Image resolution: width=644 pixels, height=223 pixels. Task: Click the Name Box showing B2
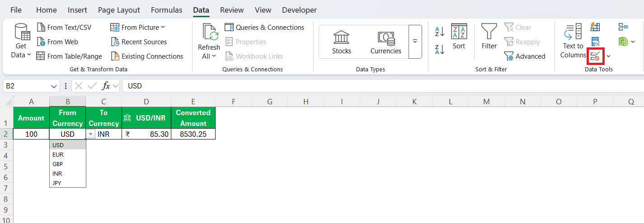(26, 86)
